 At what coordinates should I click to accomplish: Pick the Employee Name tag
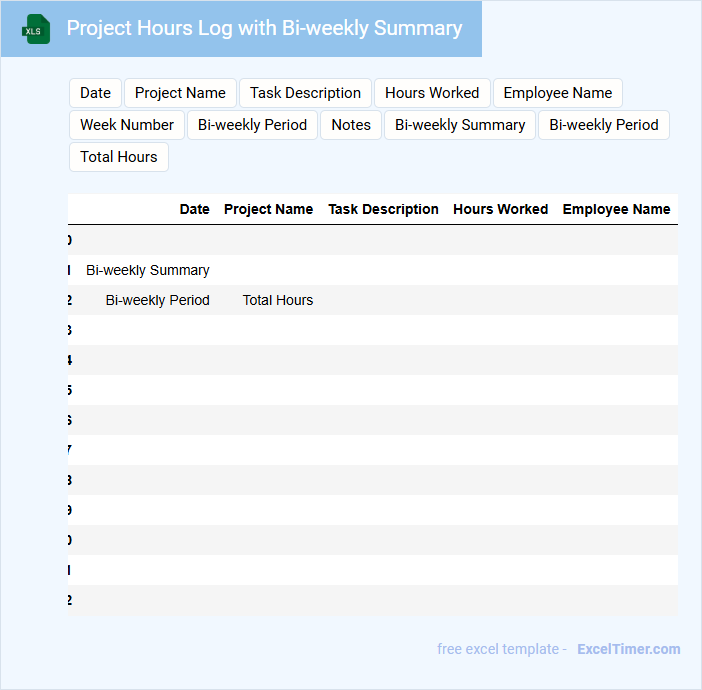click(557, 93)
